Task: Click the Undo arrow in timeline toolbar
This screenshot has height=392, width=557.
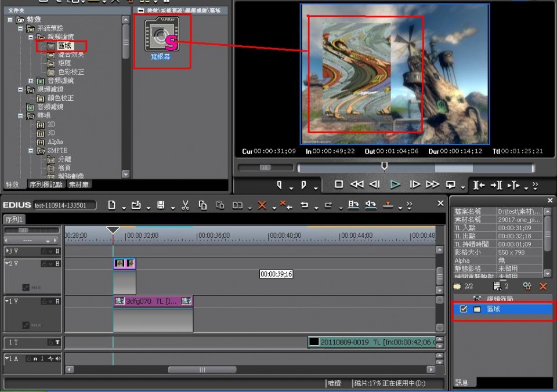Action: [304, 205]
